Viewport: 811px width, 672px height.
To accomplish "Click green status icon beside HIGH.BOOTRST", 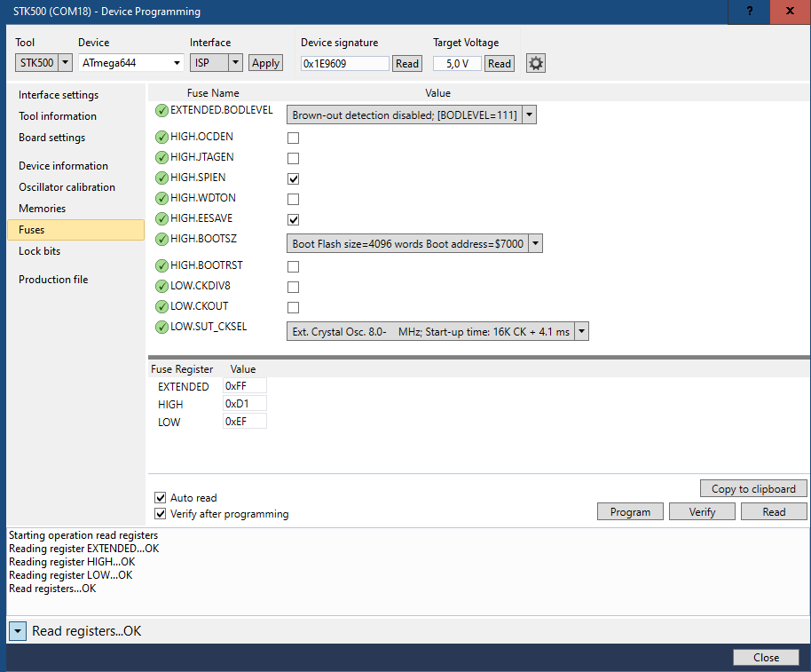I will click(x=161, y=266).
